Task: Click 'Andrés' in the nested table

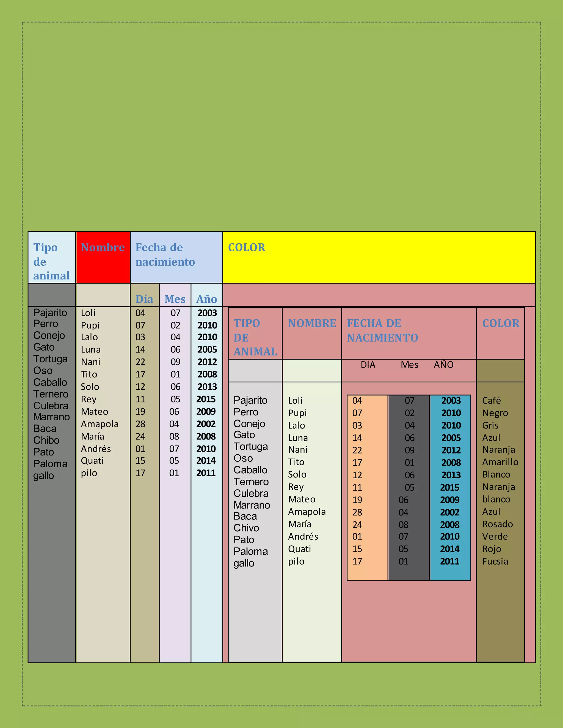Action: [x=303, y=536]
